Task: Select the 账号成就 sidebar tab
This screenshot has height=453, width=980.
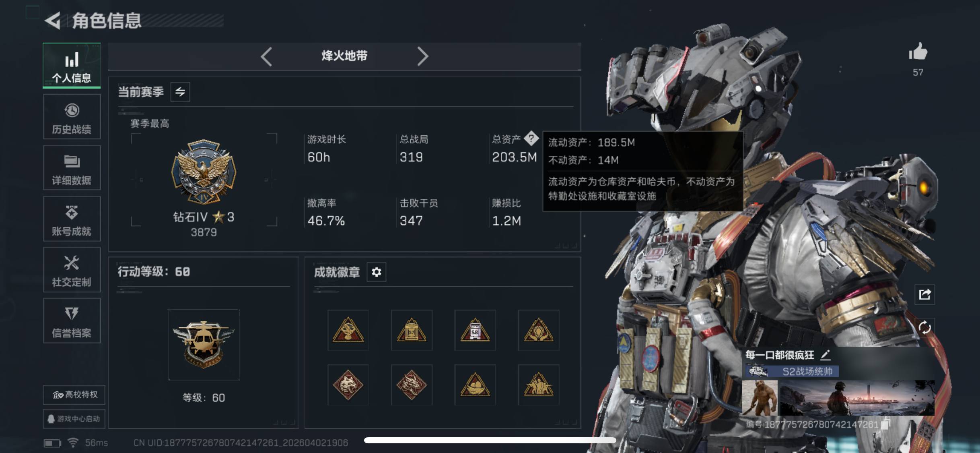Action: [x=72, y=219]
